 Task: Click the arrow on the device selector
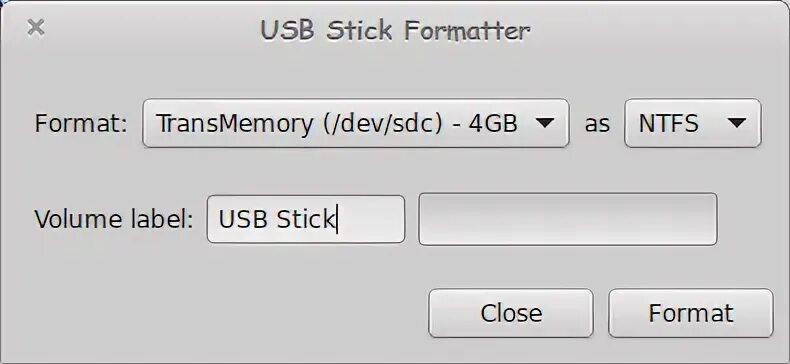(545, 123)
